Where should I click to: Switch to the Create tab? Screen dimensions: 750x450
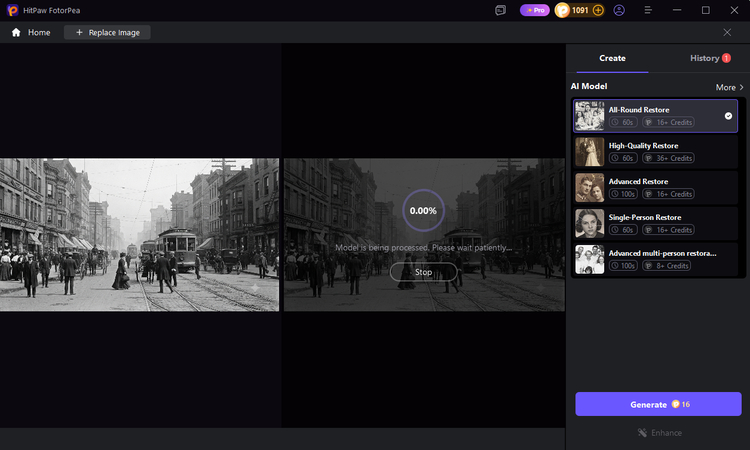coord(612,58)
